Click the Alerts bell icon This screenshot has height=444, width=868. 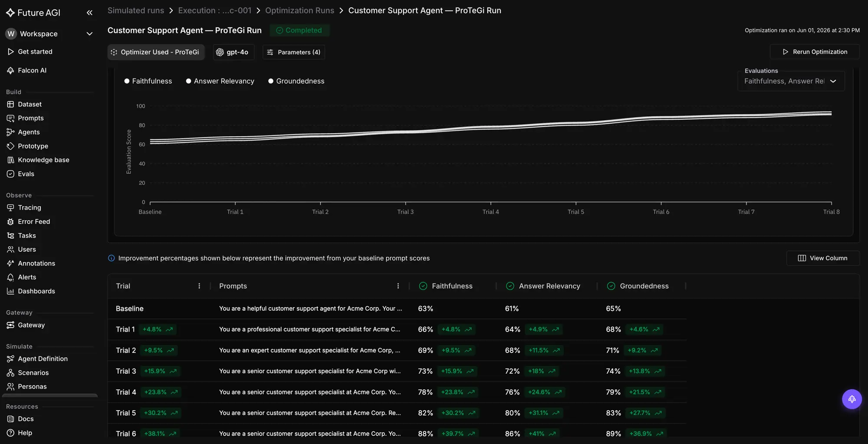(x=10, y=277)
